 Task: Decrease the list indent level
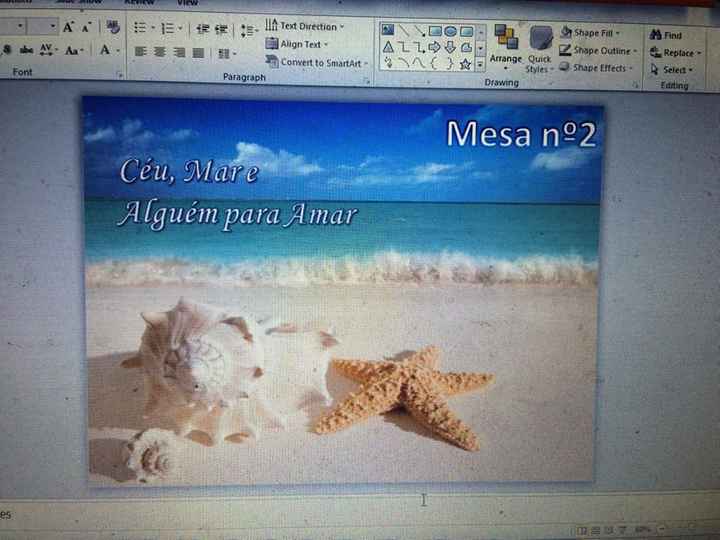pyautogui.click(x=202, y=29)
